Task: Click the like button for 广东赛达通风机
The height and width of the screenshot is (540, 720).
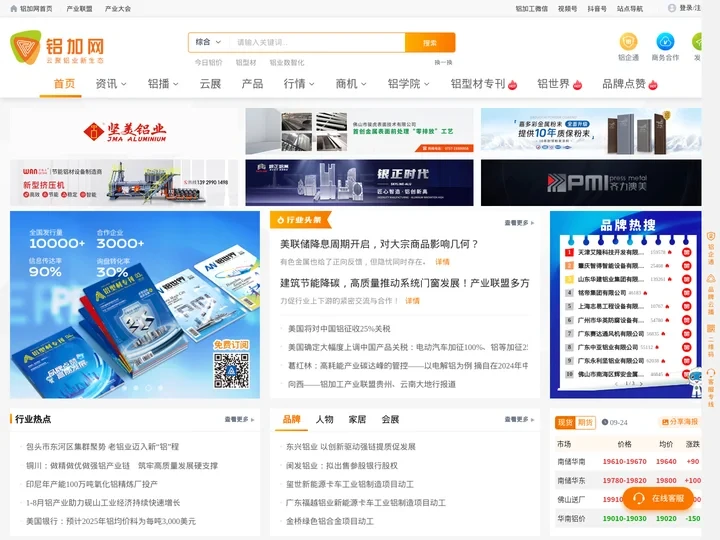Action: (x=686, y=333)
